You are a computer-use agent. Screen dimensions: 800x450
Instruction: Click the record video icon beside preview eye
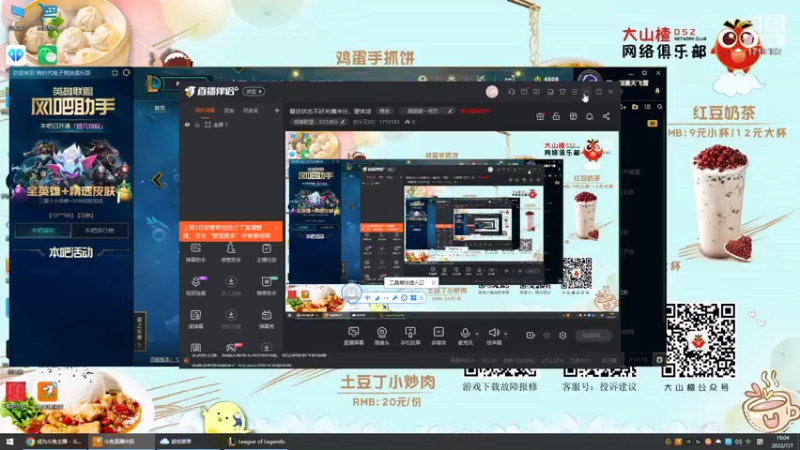coord(530,335)
